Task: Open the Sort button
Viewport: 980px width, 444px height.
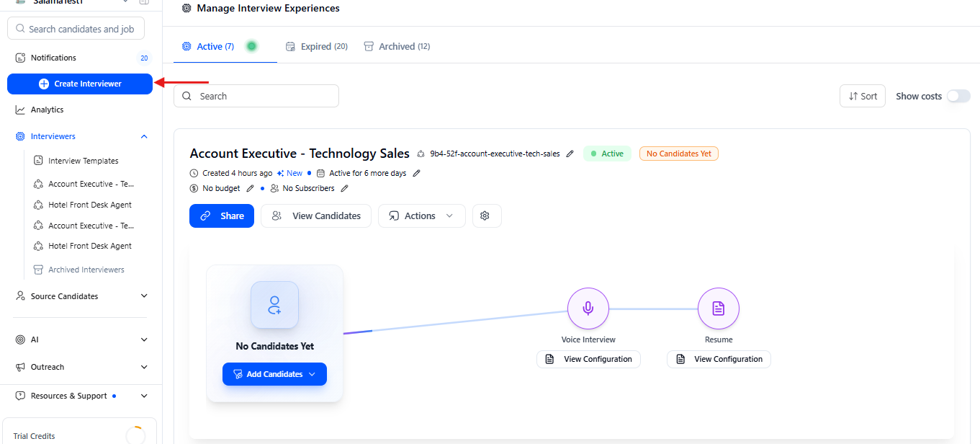Action: coord(863,96)
